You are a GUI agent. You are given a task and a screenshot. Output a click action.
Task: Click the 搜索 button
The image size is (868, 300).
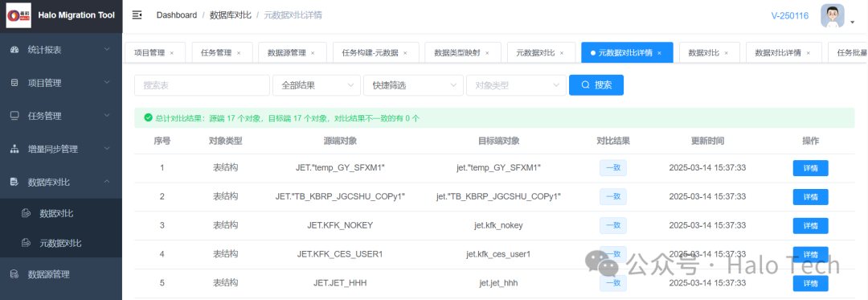click(x=596, y=85)
